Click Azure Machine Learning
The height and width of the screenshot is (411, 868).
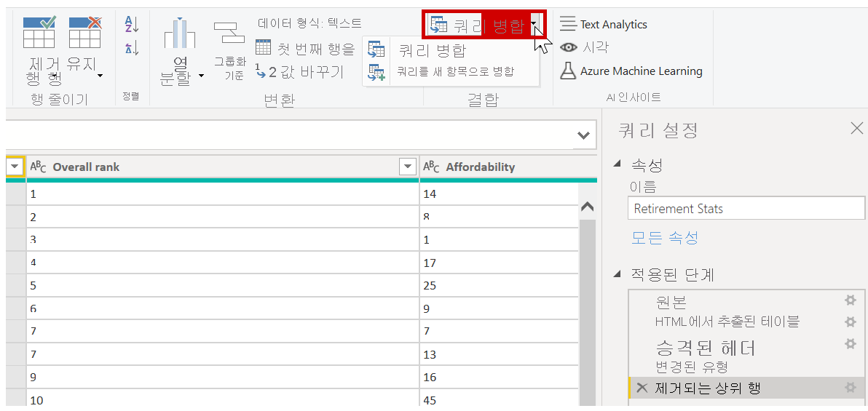[631, 71]
